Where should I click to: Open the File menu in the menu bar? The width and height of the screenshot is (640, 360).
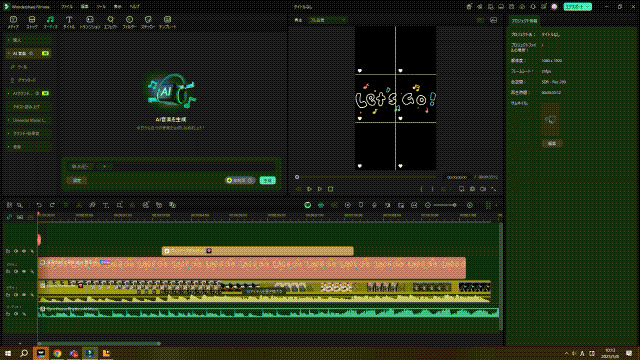click(67, 7)
